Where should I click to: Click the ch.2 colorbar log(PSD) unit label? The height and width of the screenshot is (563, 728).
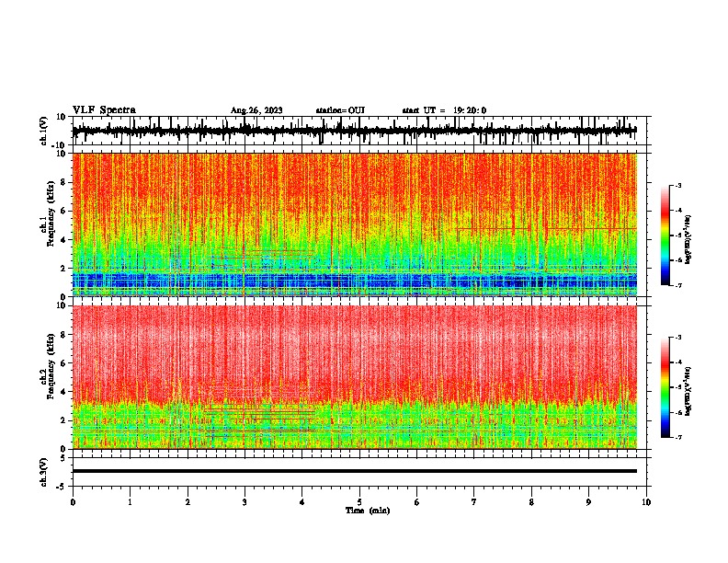point(688,391)
